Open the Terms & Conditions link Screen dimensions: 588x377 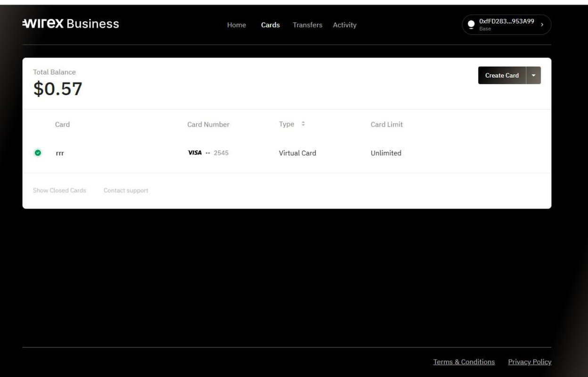point(464,362)
